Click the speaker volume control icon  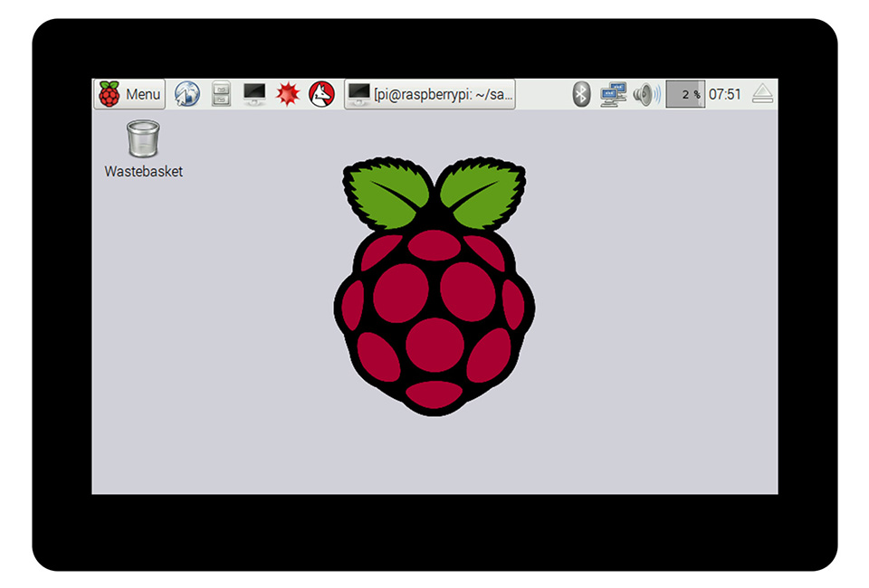[x=645, y=94]
